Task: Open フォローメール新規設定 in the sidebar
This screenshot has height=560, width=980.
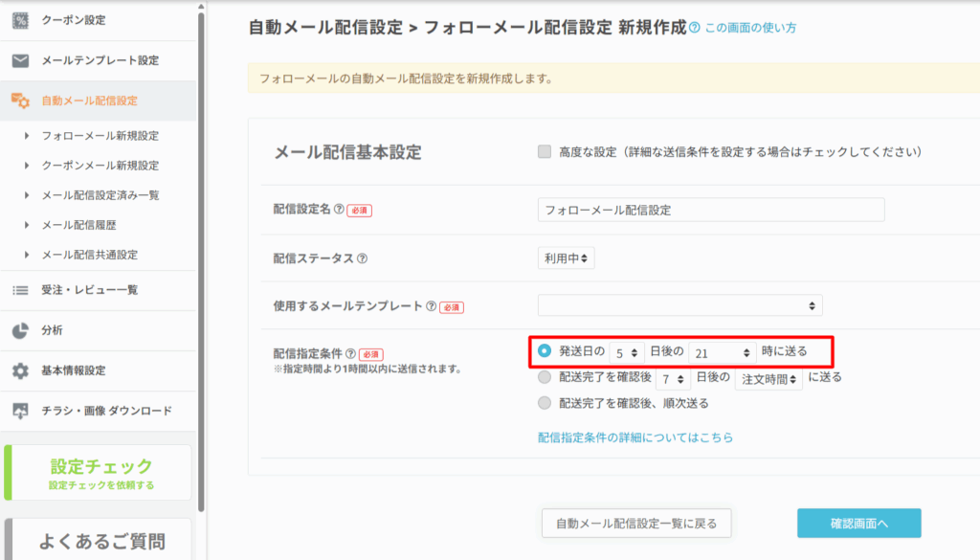Action: pos(100,136)
